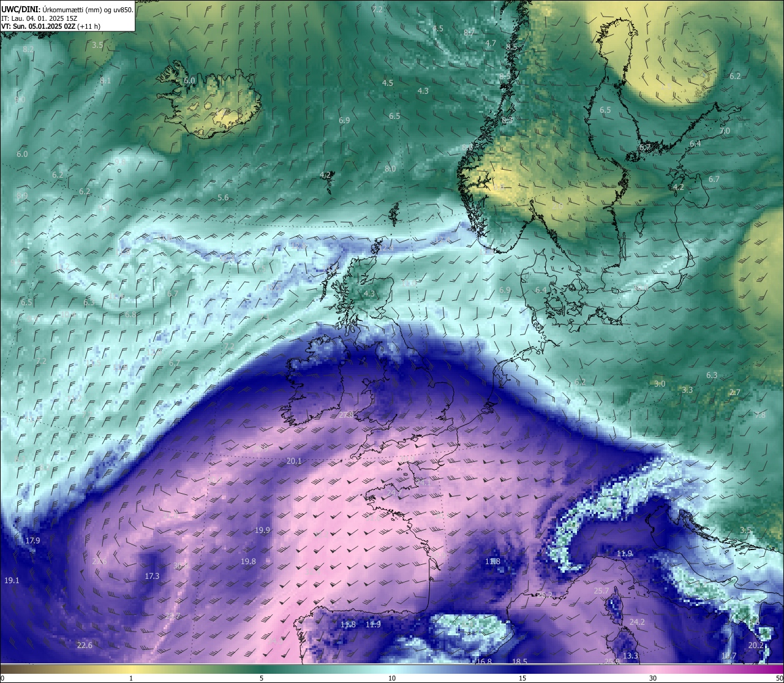
Task: Click the "VT: Sun. 05.01.2025 02Z (+11 h)" line
Action: [51, 26]
